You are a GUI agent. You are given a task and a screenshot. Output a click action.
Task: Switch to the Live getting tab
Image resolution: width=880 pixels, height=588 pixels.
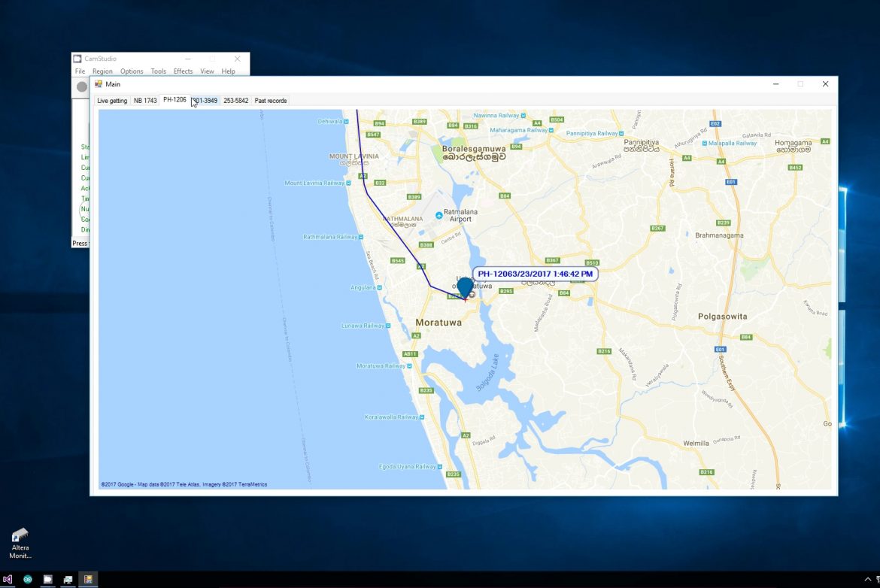point(112,101)
